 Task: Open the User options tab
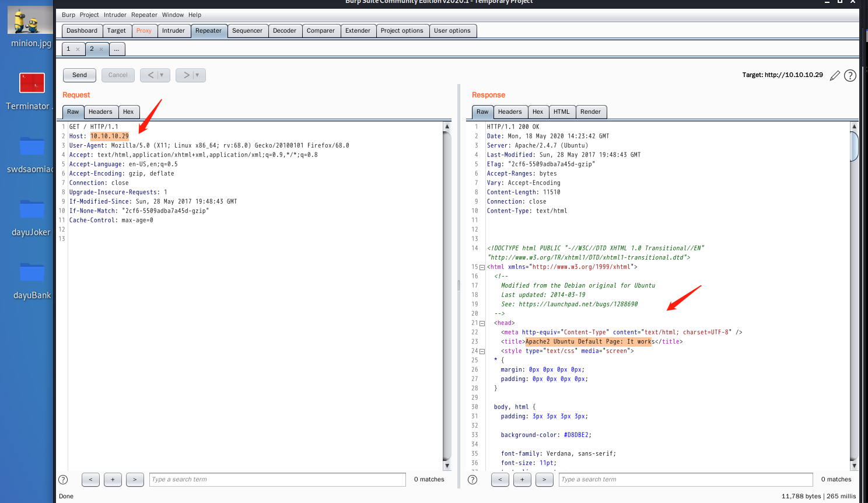[x=452, y=31]
